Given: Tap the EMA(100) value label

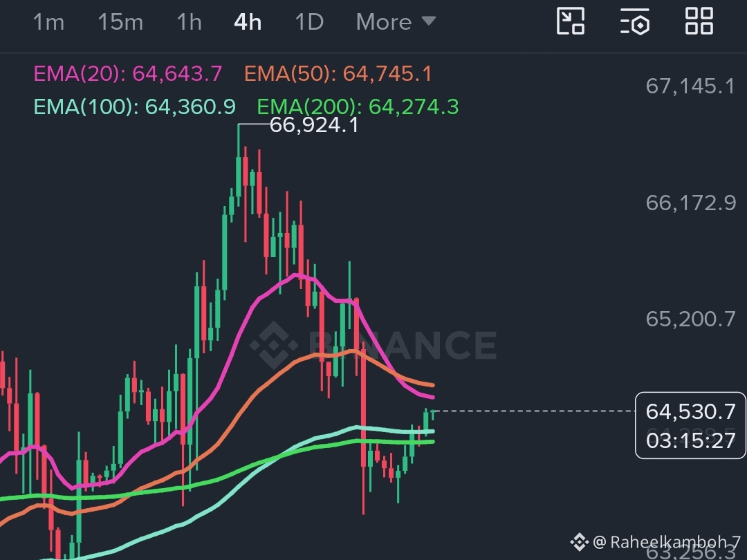Looking at the screenshot, I should (x=135, y=106).
